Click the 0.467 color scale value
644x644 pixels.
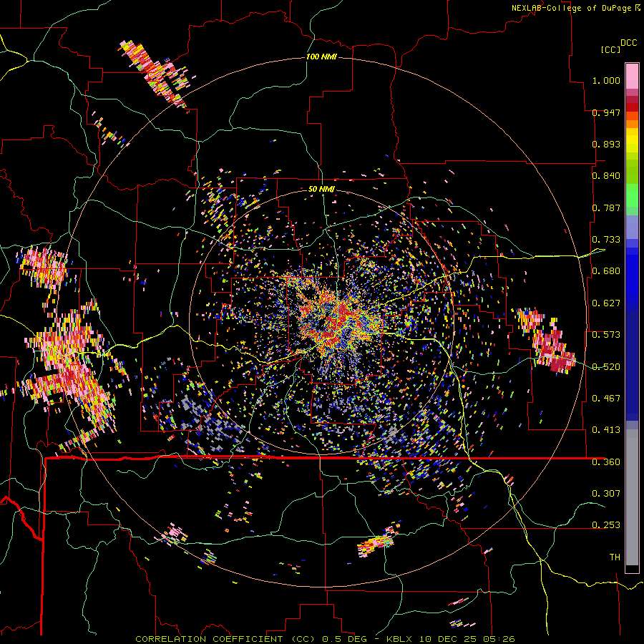click(x=606, y=399)
